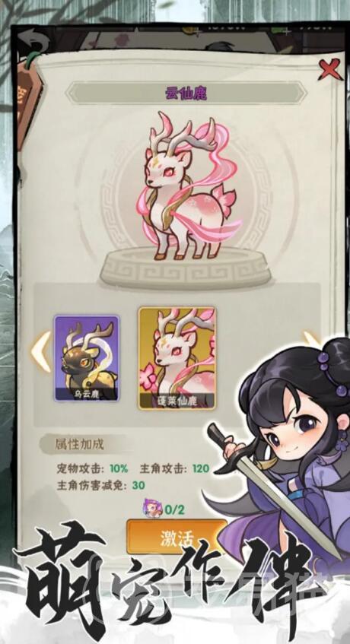Tap the 宠物攻击 10% stat

coord(92,468)
